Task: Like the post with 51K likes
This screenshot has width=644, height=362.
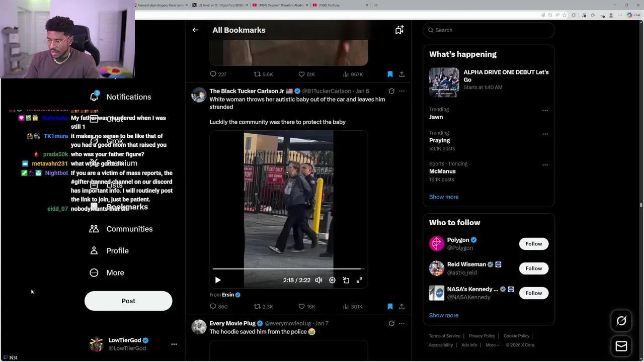Action: 306,74
